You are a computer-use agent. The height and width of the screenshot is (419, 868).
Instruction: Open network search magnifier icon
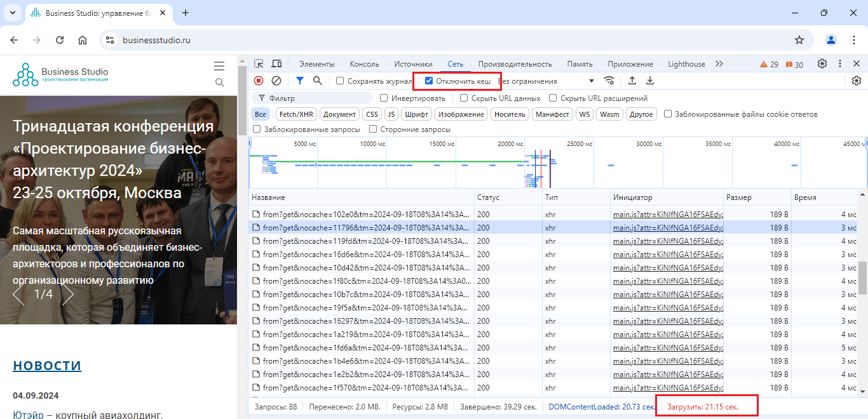click(x=318, y=81)
